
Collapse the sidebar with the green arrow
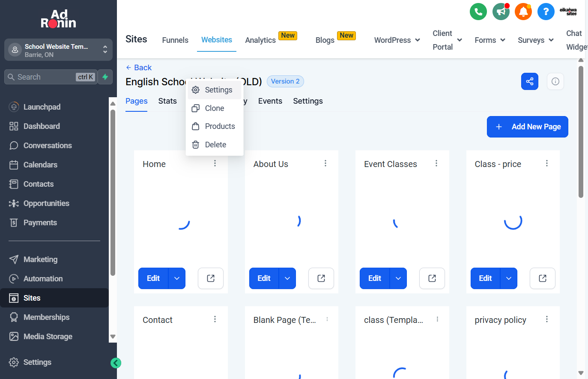[116, 363]
